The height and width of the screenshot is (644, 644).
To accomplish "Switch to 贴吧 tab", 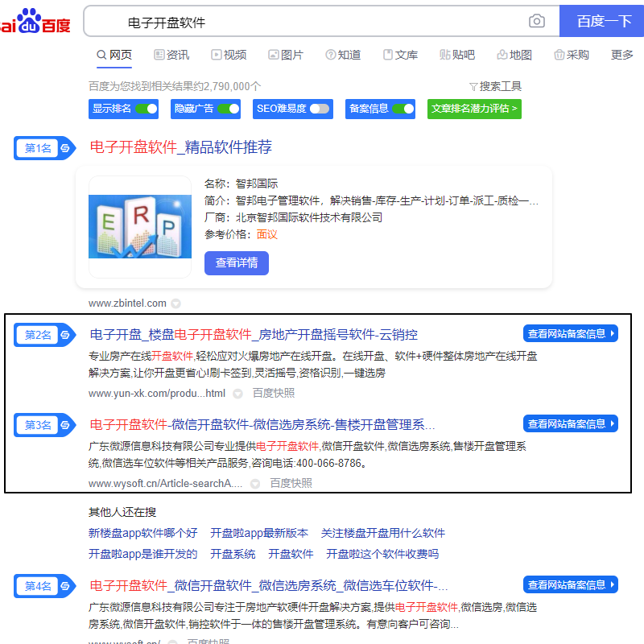I will pyautogui.click(x=457, y=55).
